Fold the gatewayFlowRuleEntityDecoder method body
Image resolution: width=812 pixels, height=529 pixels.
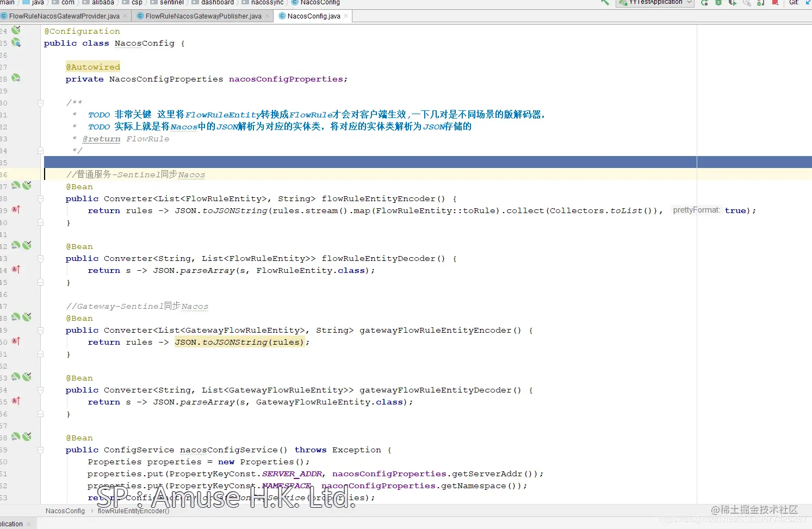coord(40,390)
